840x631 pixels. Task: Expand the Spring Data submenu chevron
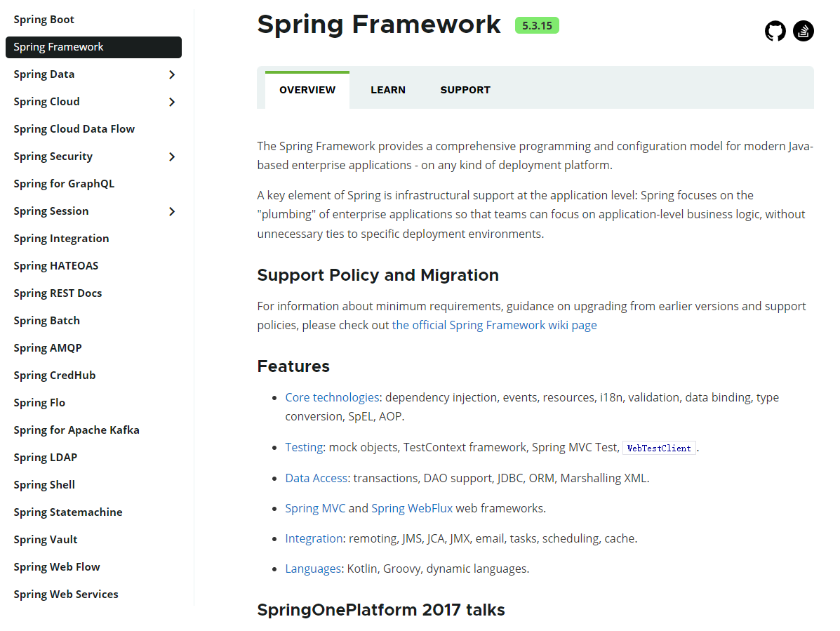point(172,74)
